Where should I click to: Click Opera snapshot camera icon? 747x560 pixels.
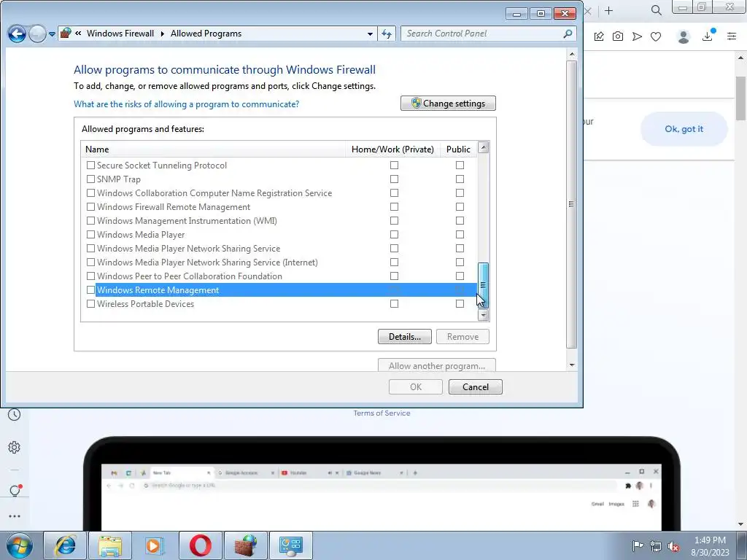tap(618, 36)
